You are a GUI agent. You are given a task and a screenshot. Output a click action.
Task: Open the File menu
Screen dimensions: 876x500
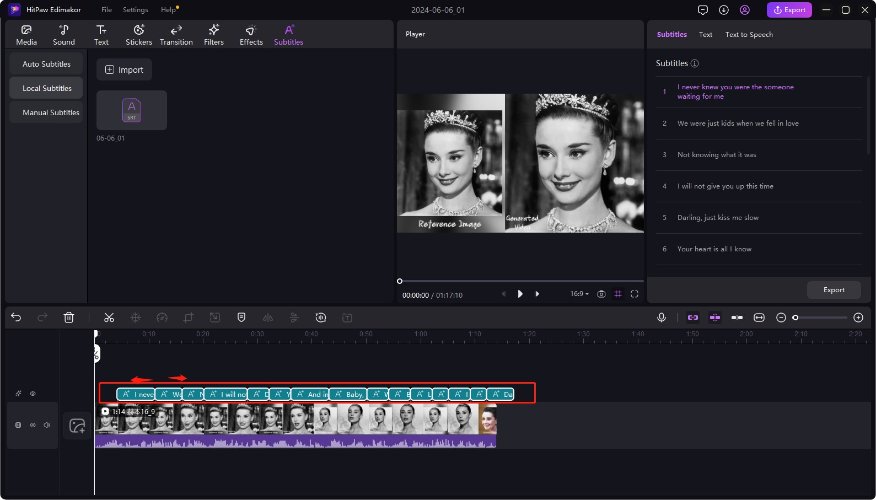coord(106,10)
